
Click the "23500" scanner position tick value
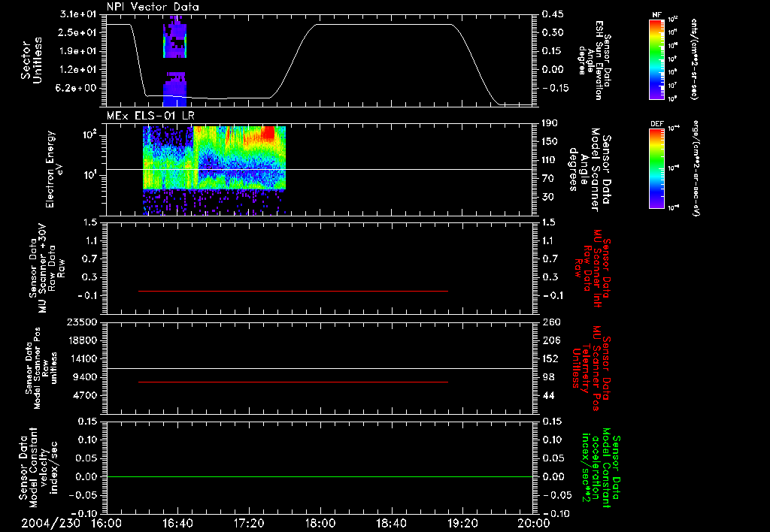click(x=82, y=322)
